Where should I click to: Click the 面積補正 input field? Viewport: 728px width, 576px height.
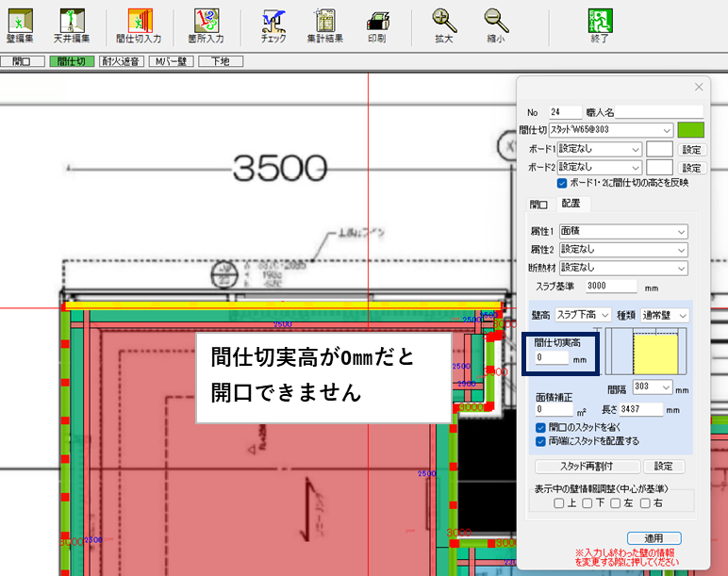click(x=554, y=409)
